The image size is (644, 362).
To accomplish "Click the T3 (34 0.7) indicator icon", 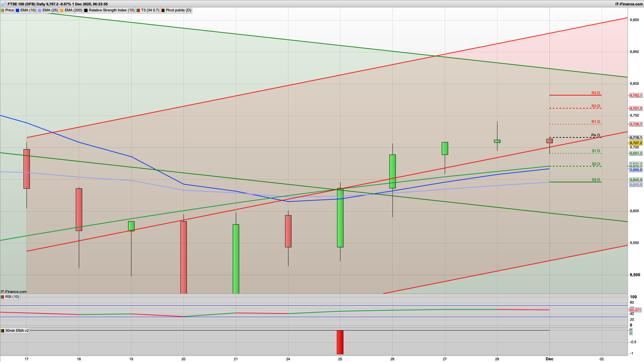I will click(x=138, y=10).
